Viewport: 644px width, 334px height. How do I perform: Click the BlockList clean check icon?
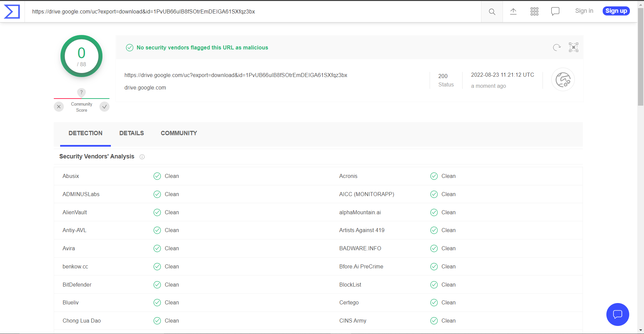click(434, 285)
